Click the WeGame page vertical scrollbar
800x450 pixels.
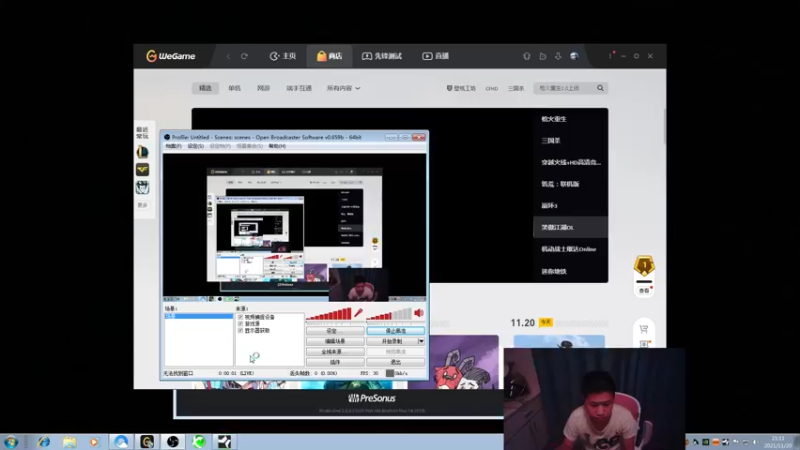(664, 127)
